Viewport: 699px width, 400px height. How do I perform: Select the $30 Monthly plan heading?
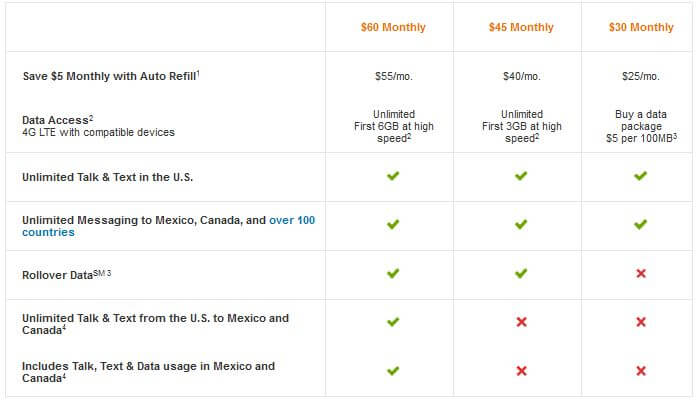(x=641, y=27)
